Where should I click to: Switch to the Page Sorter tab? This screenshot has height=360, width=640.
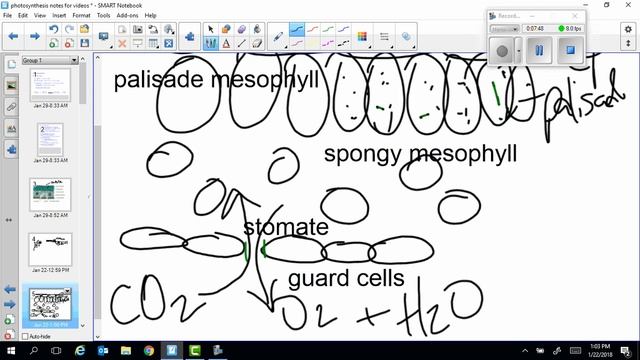11,64
